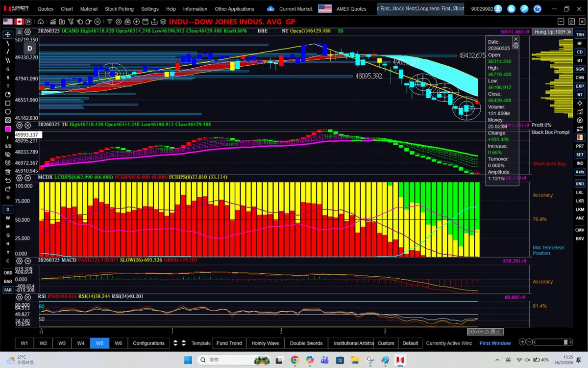Open the Stock Picking menu
Viewport: 588px width, 368px height.
(x=119, y=9)
